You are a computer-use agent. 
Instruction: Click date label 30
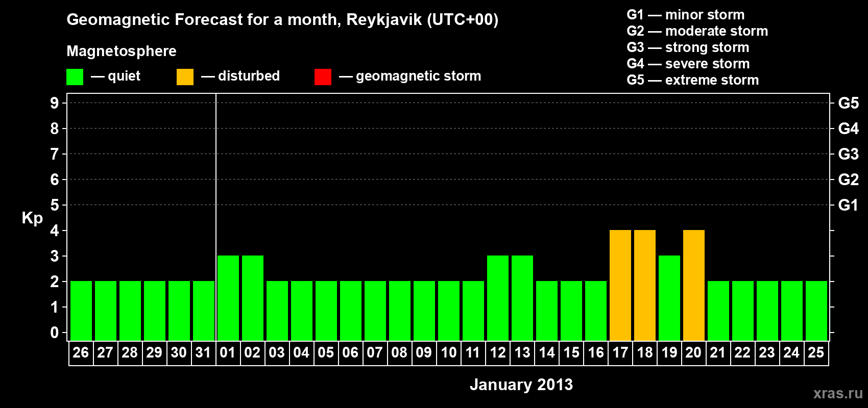point(179,352)
